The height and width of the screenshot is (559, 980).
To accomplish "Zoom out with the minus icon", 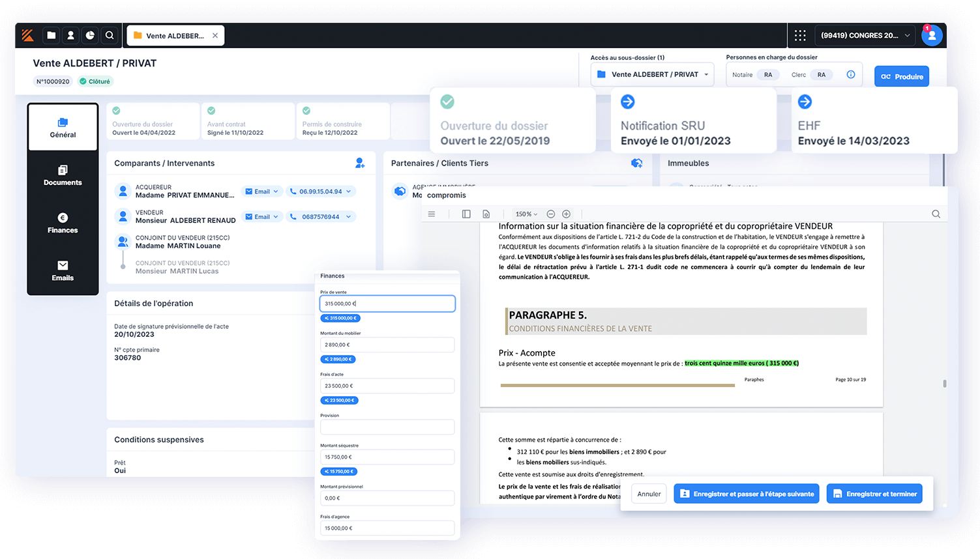I will 551,214.
